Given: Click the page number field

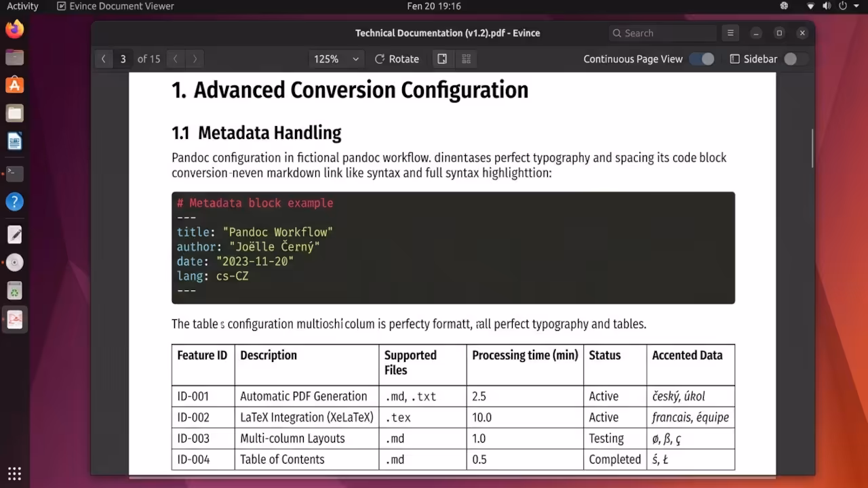Looking at the screenshot, I should coord(123,59).
